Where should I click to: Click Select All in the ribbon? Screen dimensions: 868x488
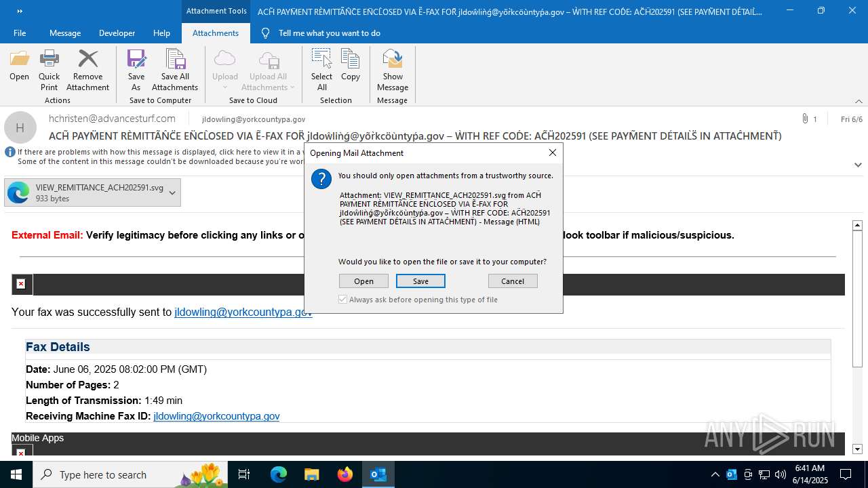(321, 70)
